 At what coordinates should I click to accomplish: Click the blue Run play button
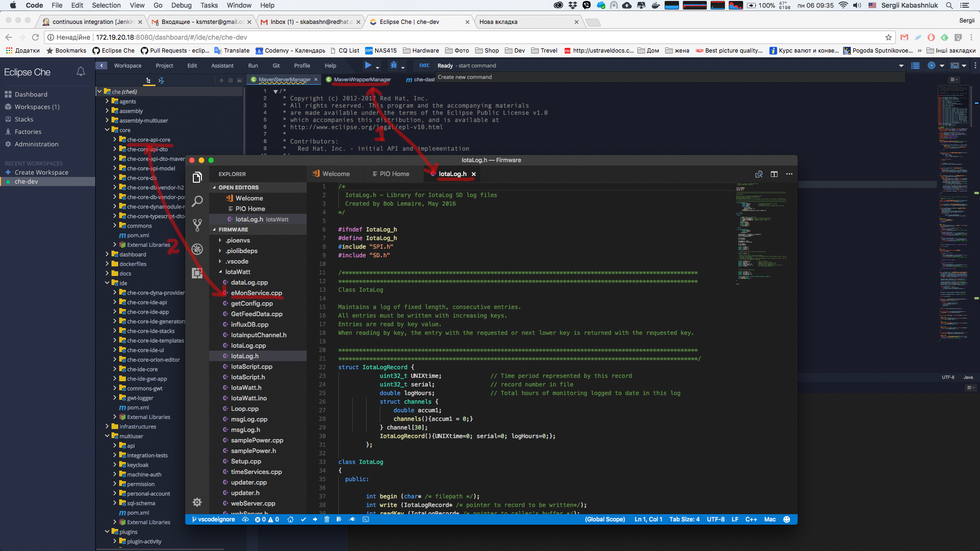point(367,66)
